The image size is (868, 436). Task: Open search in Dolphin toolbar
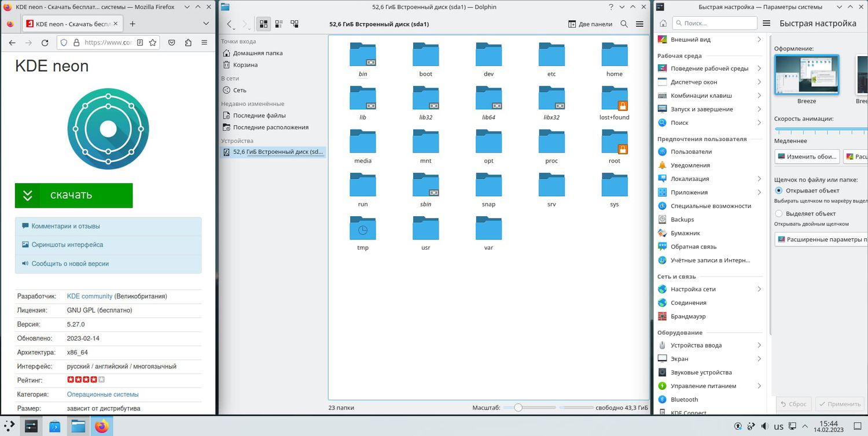[624, 24]
